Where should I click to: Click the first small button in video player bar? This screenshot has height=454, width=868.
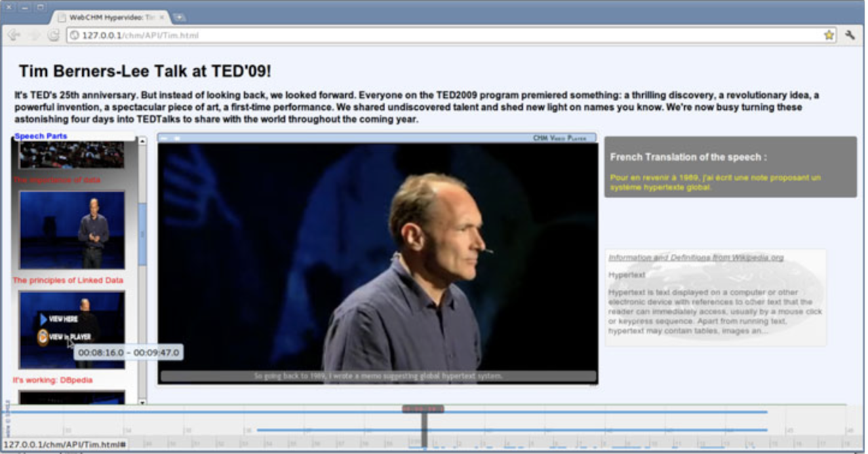(x=164, y=138)
